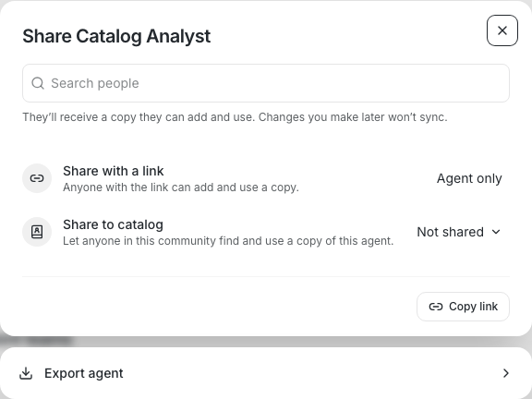The height and width of the screenshot is (399, 532).
Task: Click the 'Let anyone in this community find' description
Action: click(x=228, y=241)
